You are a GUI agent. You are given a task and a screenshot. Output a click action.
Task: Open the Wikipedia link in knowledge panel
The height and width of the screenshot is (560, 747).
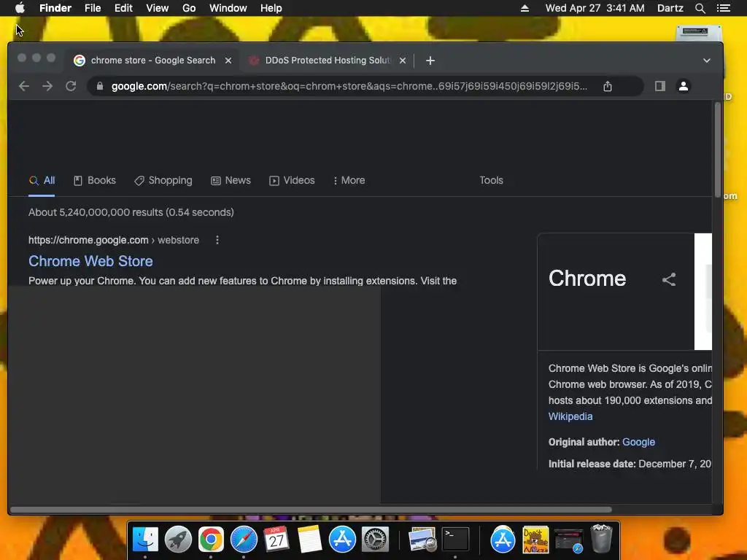[x=570, y=416]
